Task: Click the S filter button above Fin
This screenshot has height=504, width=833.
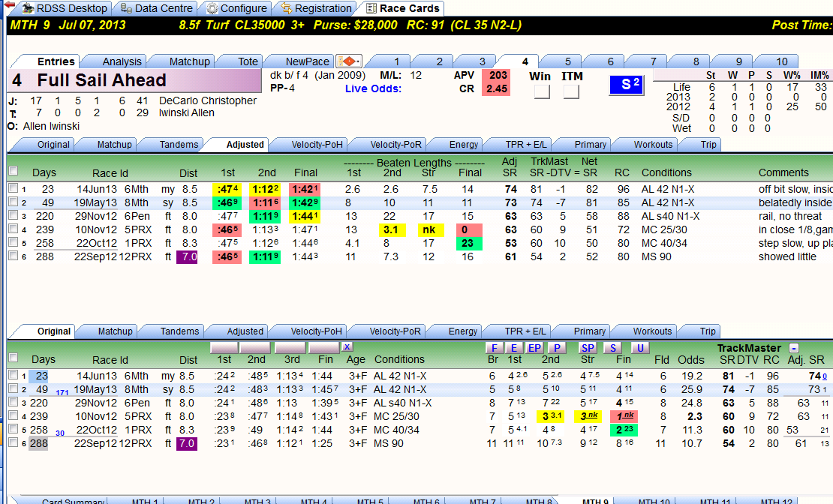Action: click(x=612, y=348)
